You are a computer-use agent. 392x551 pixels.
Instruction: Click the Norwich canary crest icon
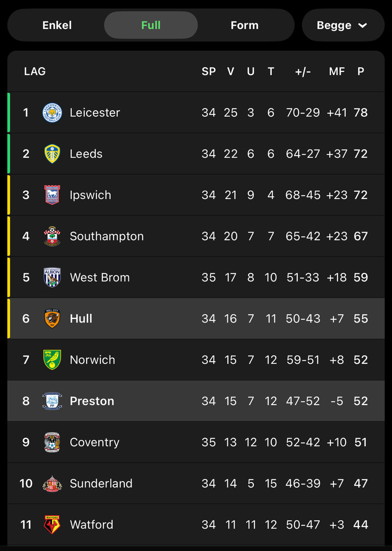point(52,360)
